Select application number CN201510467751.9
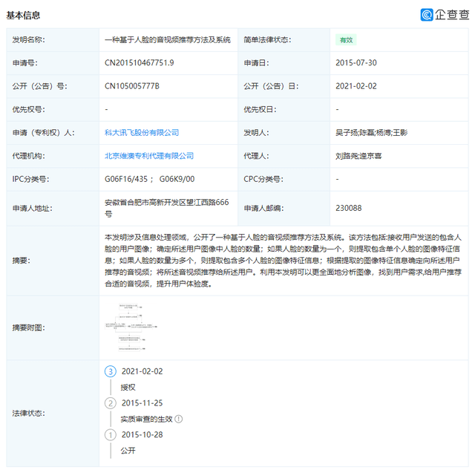 point(140,63)
